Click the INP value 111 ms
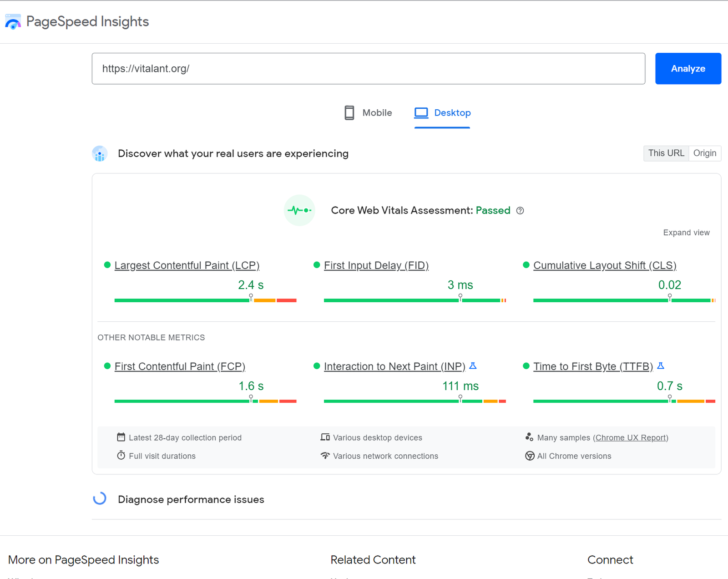Screen dimensions: 728x579 coord(460,386)
